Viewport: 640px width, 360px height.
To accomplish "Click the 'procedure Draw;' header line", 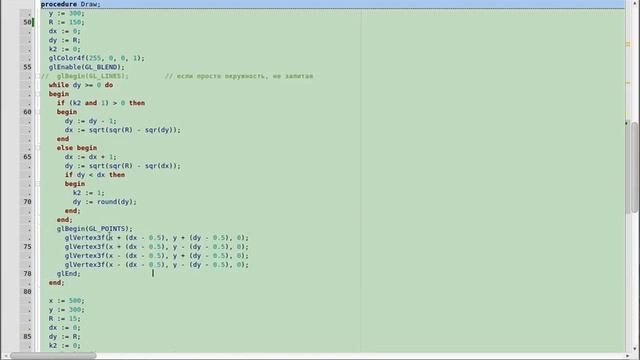I will (x=71, y=4).
